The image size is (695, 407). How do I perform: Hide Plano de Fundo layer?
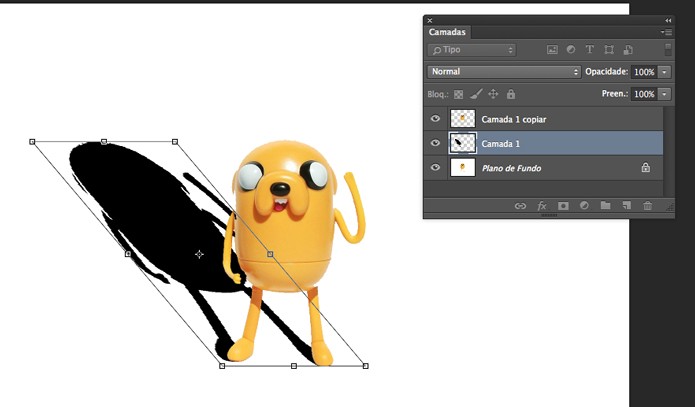coord(435,167)
